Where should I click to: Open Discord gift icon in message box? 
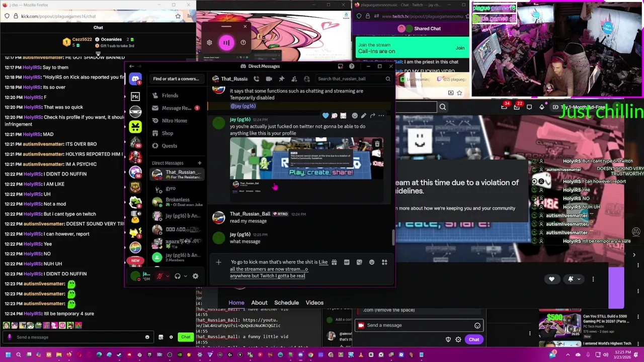334,262
